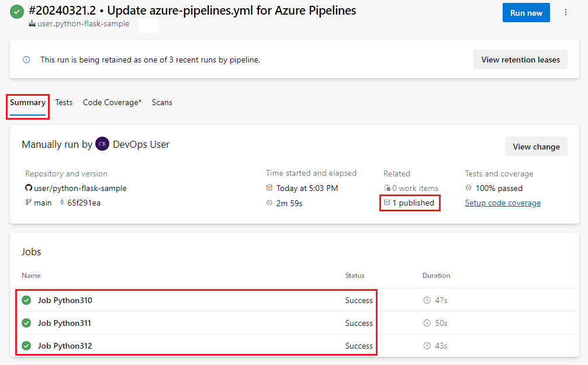The image size is (588, 365).
Task: Click the green run success status icon
Action: 16,12
